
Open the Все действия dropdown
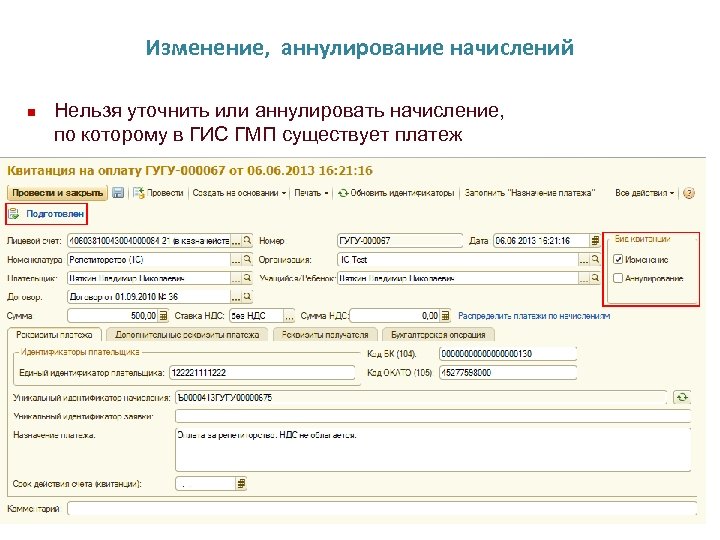(645, 193)
